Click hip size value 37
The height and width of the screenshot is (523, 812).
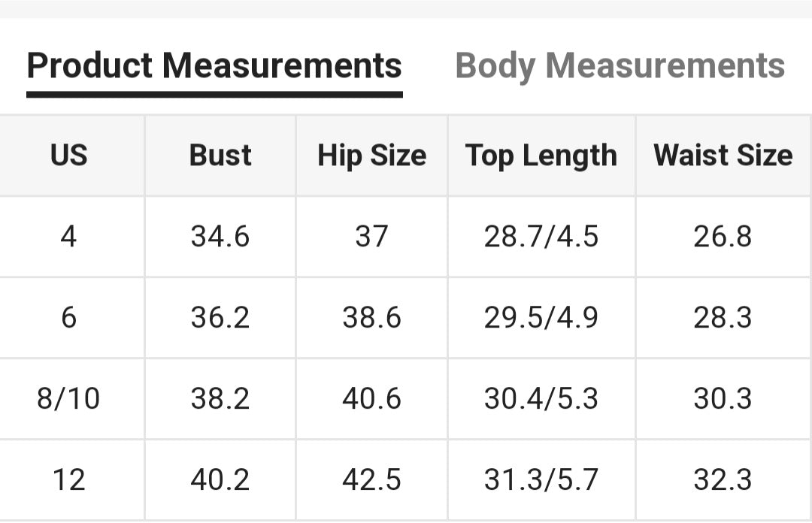tap(371, 237)
